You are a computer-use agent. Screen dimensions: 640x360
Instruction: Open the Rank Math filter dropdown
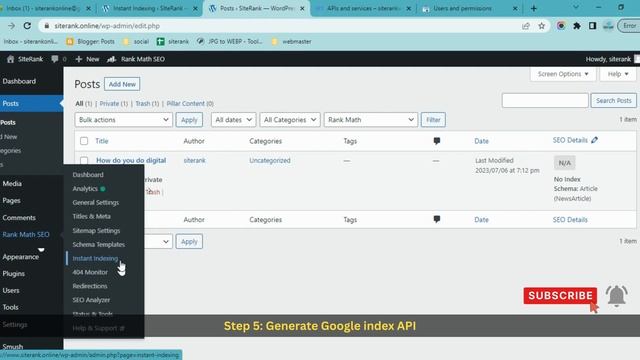(371, 120)
